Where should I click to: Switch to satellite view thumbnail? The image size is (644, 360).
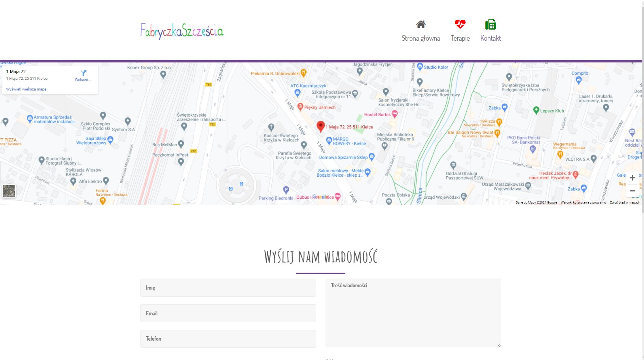point(9,191)
